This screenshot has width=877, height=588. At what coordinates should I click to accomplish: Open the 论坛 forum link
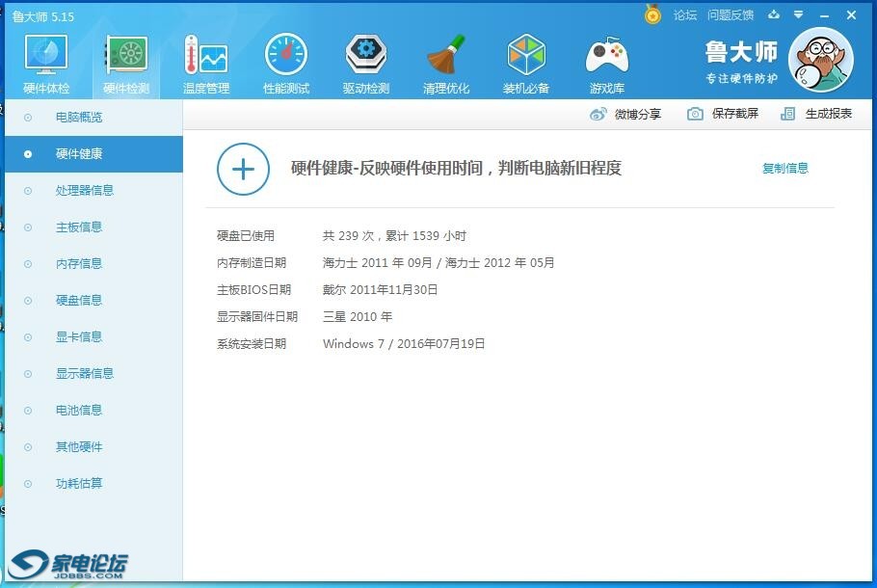point(685,15)
